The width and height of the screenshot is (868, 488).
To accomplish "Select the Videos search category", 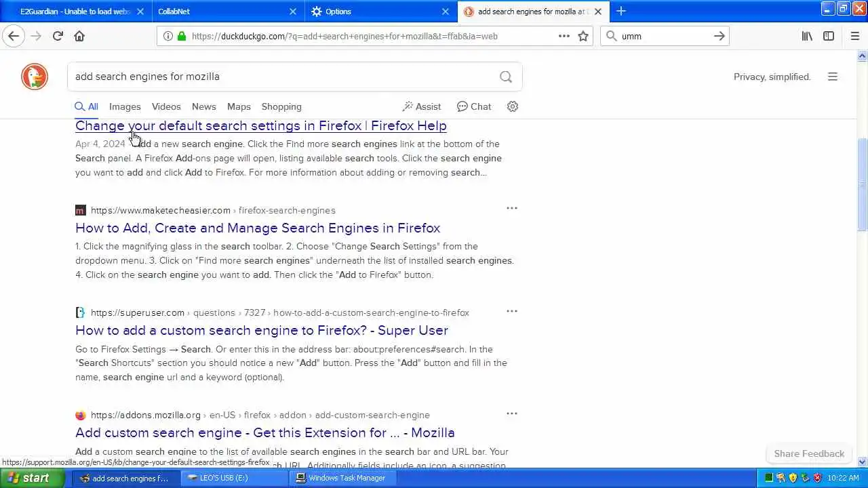I will (166, 106).
